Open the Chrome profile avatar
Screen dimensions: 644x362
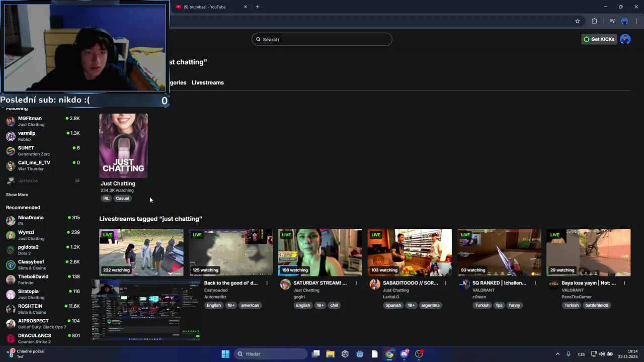624,21
